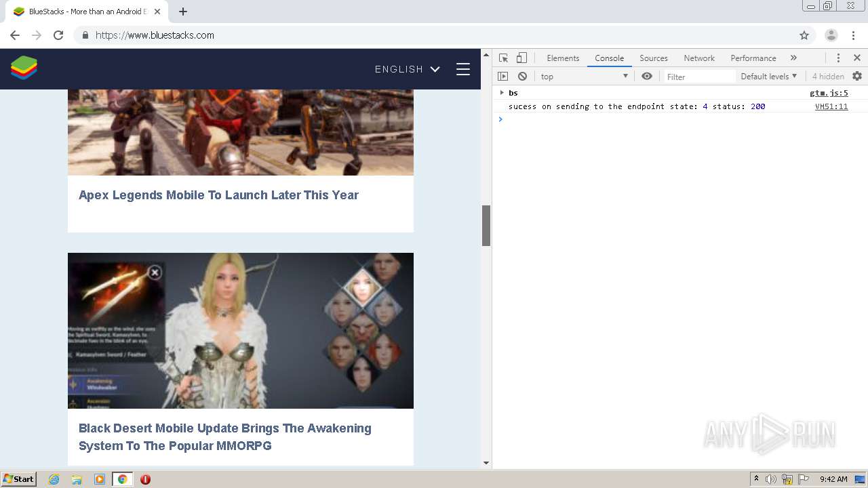Open a new tab with plus button
868x488 pixels.
pyautogui.click(x=183, y=12)
